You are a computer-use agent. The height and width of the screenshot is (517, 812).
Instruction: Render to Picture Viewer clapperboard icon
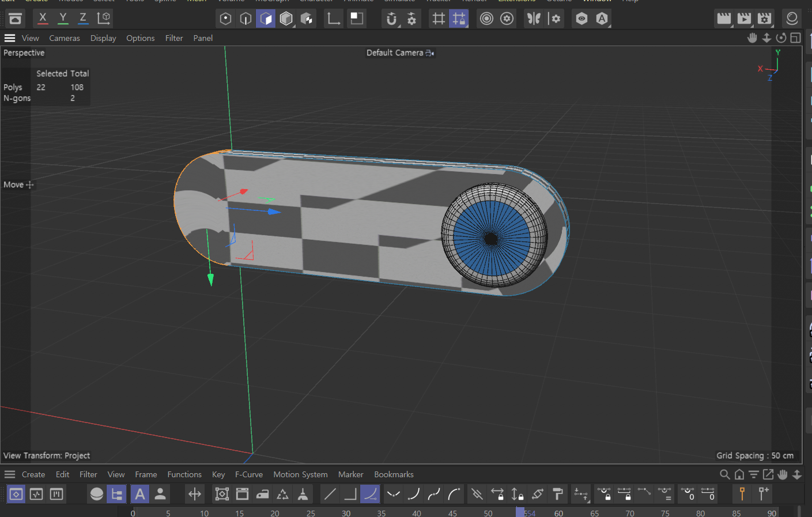point(744,18)
